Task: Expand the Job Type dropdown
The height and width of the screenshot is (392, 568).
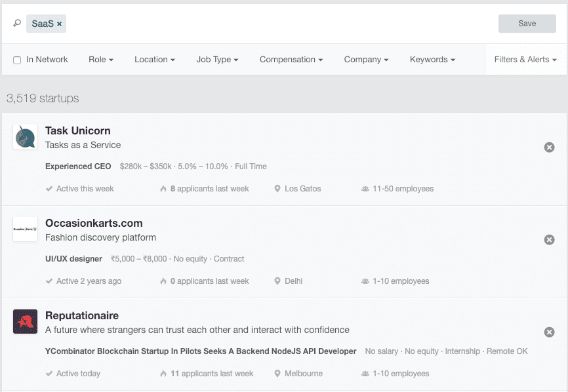Action: point(217,60)
